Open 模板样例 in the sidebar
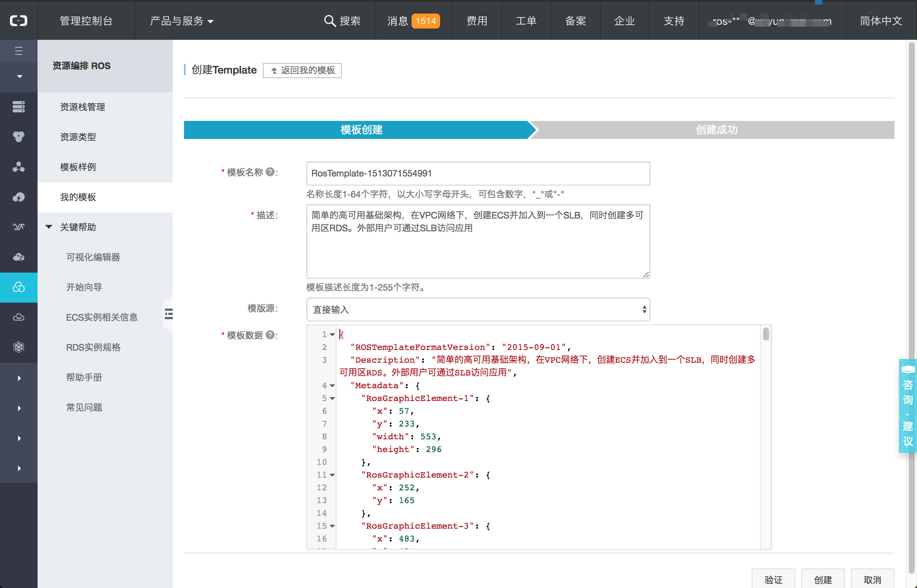917x588 pixels. point(78,167)
